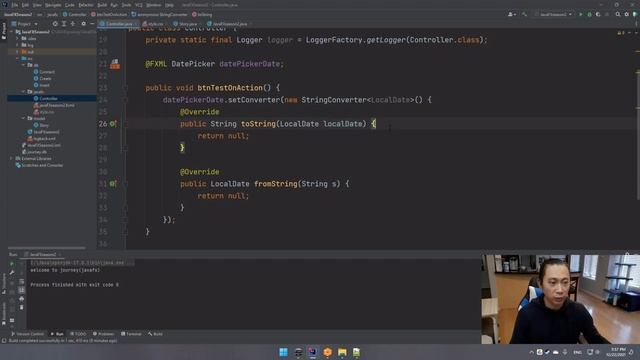Screen dimensions: 640x360
Task: Click the Debug bug icon in toolbar
Action: [589, 15]
